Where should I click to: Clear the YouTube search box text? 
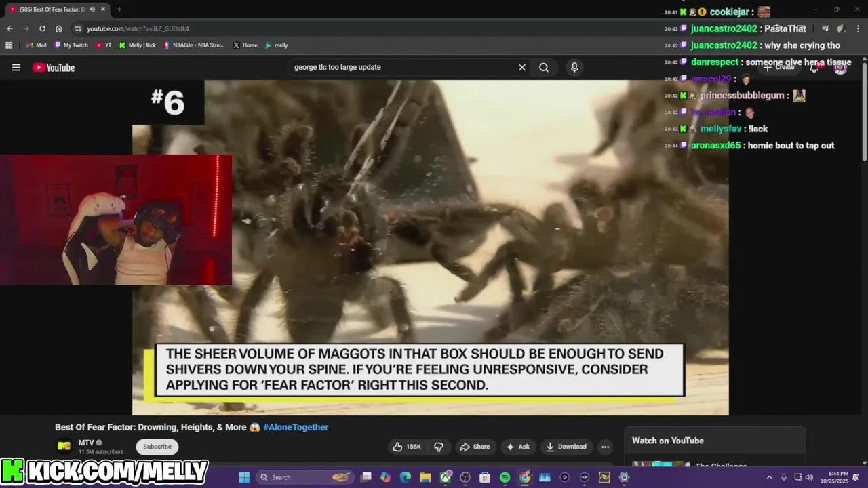pos(522,67)
